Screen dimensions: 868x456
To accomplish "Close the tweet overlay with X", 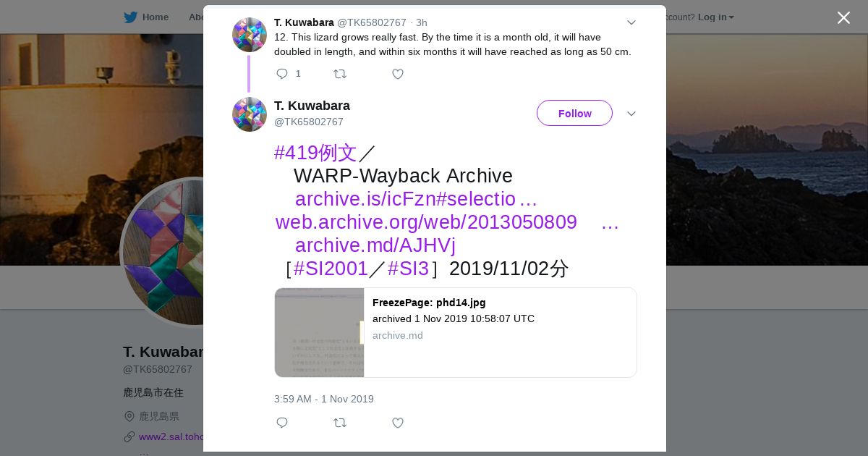I will pyautogui.click(x=843, y=17).
